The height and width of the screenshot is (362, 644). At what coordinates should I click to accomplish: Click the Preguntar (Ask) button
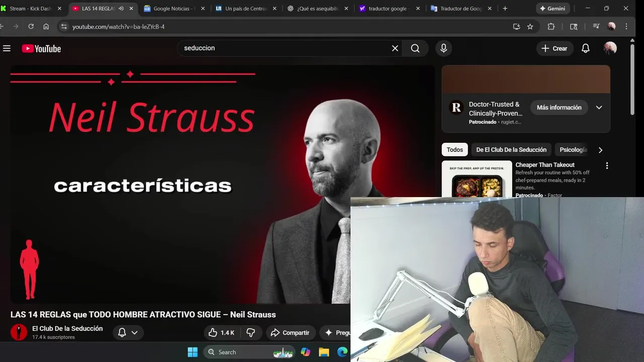coord(336,333)
